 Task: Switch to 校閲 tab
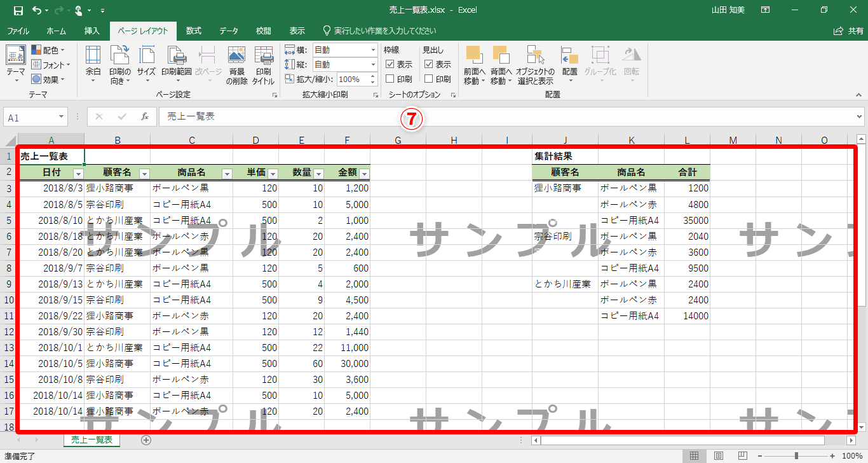(x=263, y=31)
